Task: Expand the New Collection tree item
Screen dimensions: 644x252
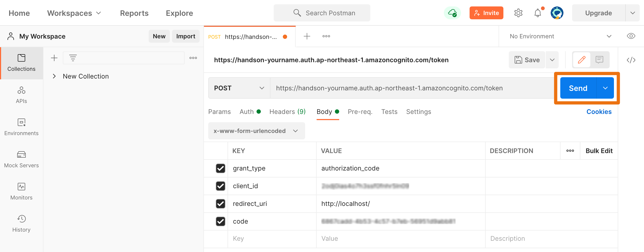Action: click(54, 76)
